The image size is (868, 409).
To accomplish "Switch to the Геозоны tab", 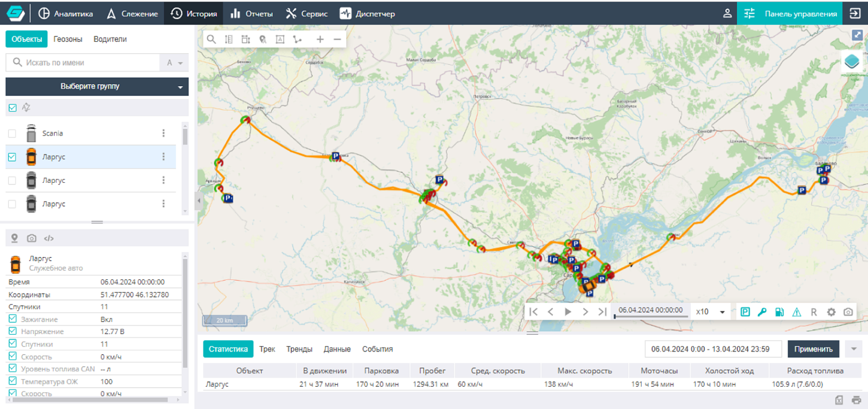I will click(68, 39).
